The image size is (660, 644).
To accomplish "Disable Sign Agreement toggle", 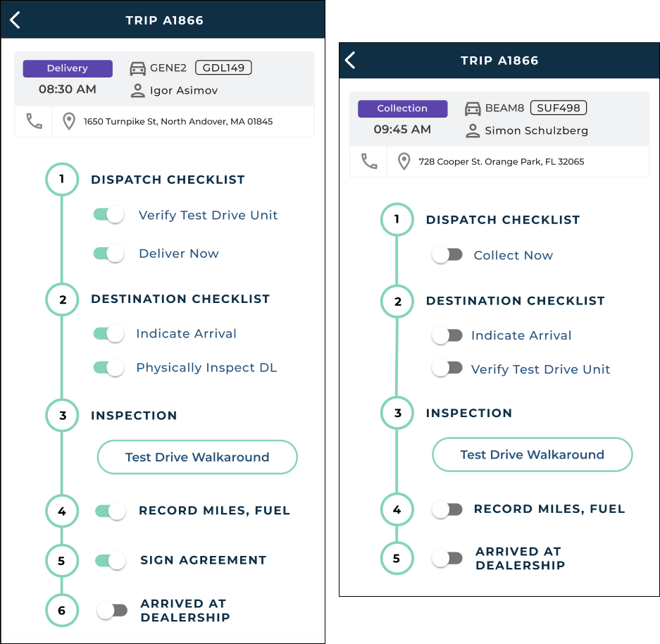I will click(x=111, y=561).
